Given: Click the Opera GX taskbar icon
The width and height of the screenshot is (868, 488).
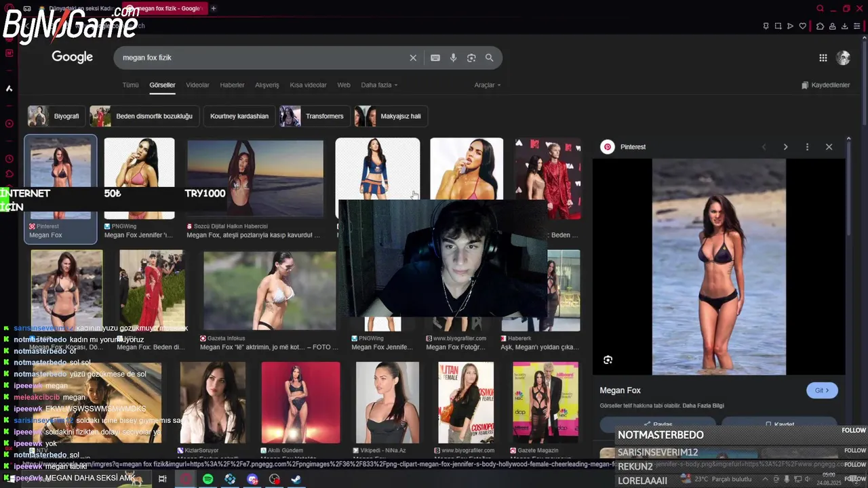Looking at the screenshot, I should coord(185,479).
